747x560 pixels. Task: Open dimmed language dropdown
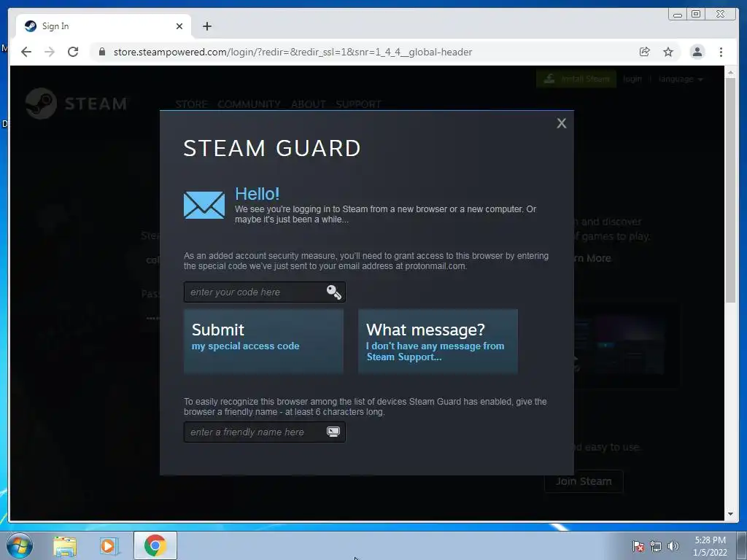click(x=681, y=79)
